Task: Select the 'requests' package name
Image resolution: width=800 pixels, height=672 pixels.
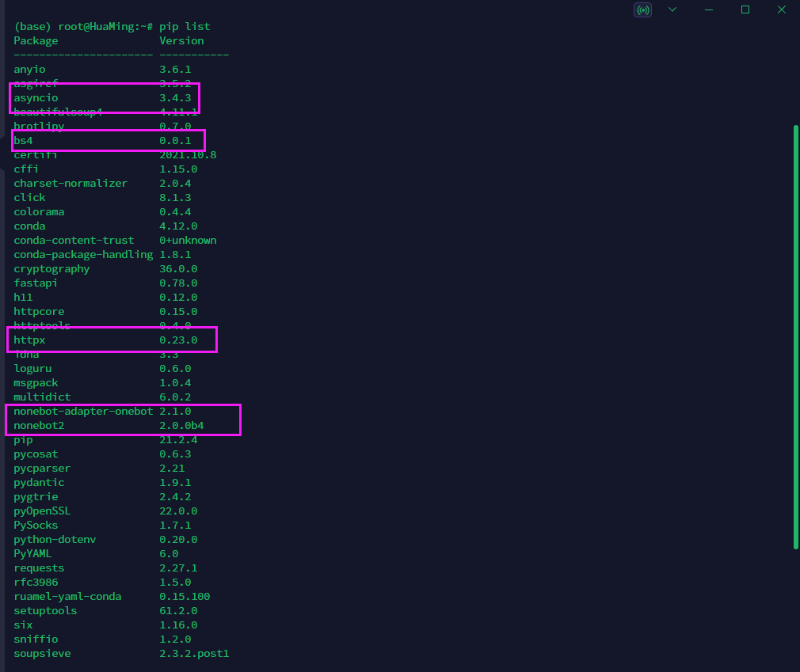Action: coord(39,569)
